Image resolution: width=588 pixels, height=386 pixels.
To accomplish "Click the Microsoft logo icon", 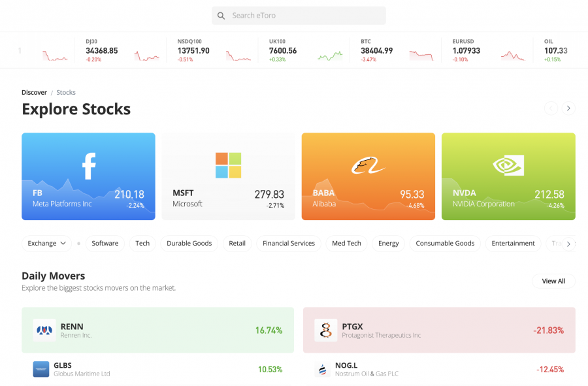I will (x=229, y=165).
